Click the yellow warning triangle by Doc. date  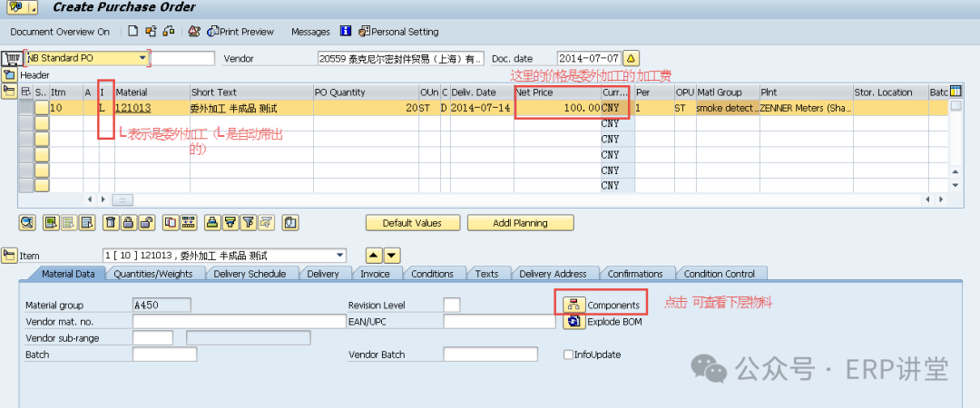pos(632,58)
